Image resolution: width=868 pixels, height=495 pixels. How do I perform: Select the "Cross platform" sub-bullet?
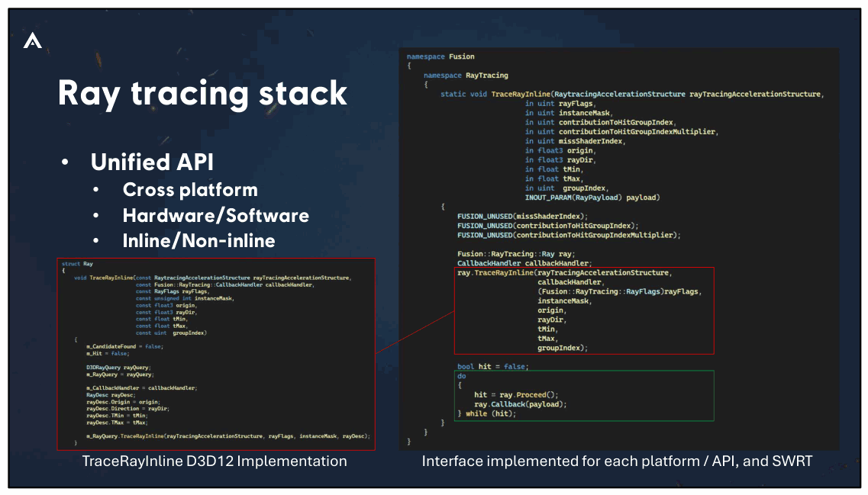click(x=190, y=190)
